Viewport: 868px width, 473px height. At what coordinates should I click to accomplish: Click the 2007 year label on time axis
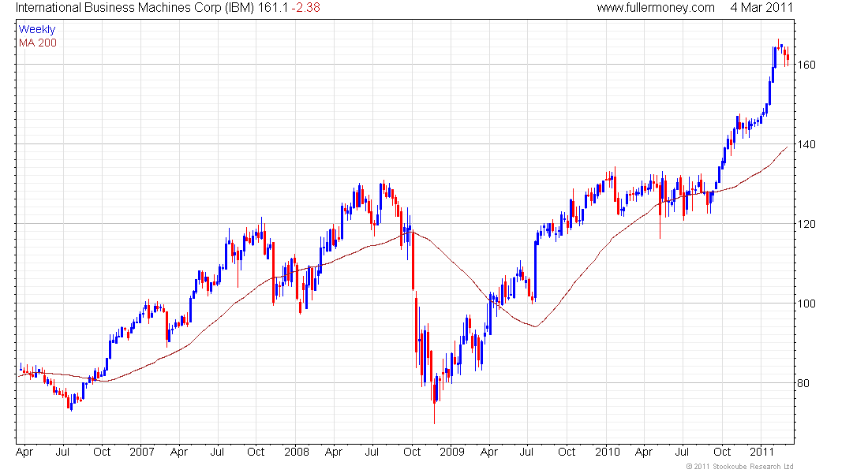tap(142, 452)
